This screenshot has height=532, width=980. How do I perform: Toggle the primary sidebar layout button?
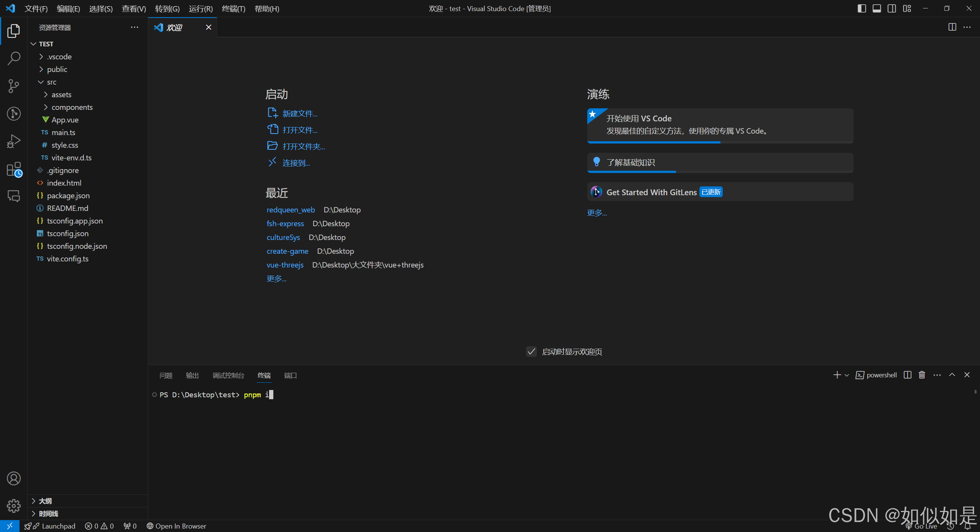click(x=862, y=8)
